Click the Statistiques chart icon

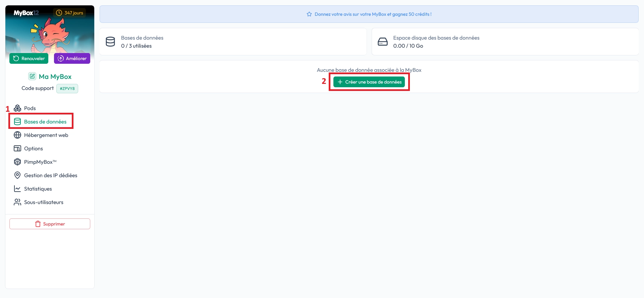click(17, 189)
